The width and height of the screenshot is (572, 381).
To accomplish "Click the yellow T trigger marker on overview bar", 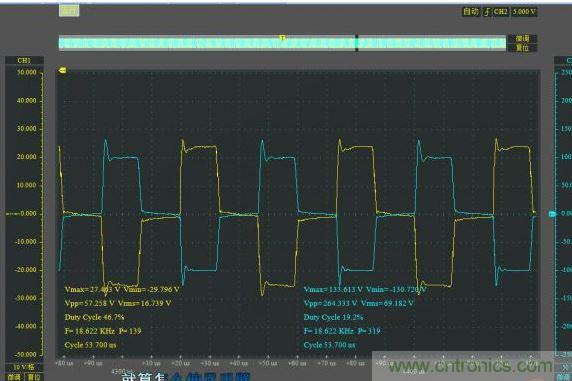I will tap(282, 38).
